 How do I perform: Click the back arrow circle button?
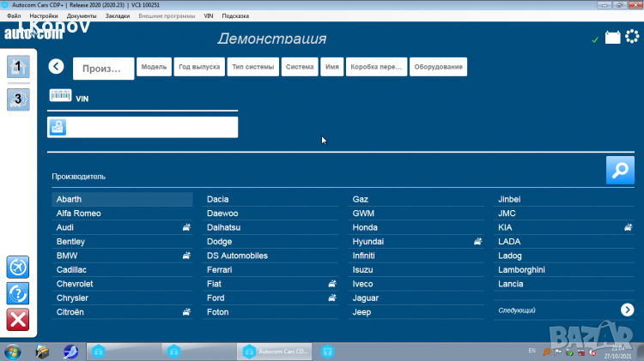[57, 67]
